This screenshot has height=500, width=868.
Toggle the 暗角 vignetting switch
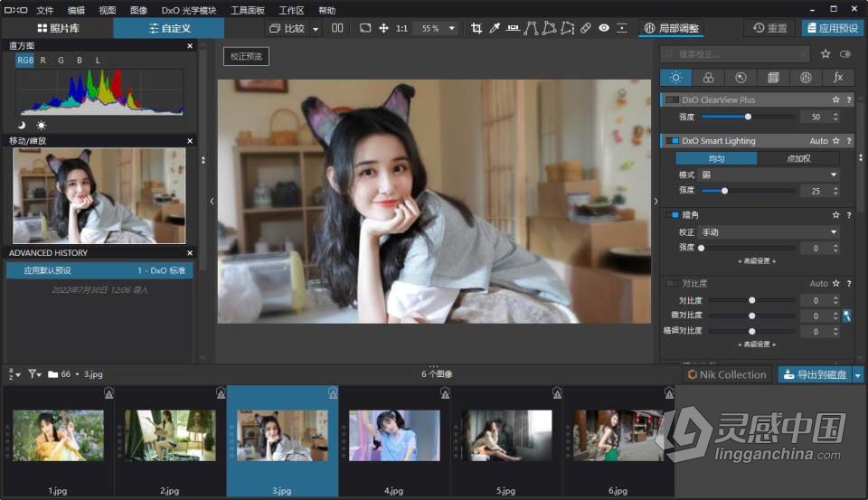coord(672,215)
